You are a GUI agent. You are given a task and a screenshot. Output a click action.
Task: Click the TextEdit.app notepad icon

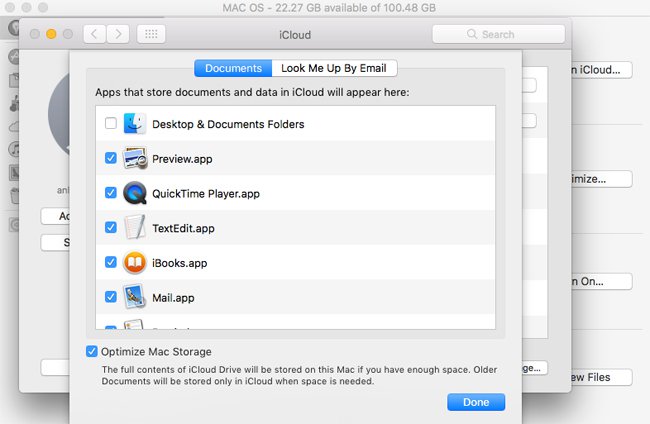point(135,228)
